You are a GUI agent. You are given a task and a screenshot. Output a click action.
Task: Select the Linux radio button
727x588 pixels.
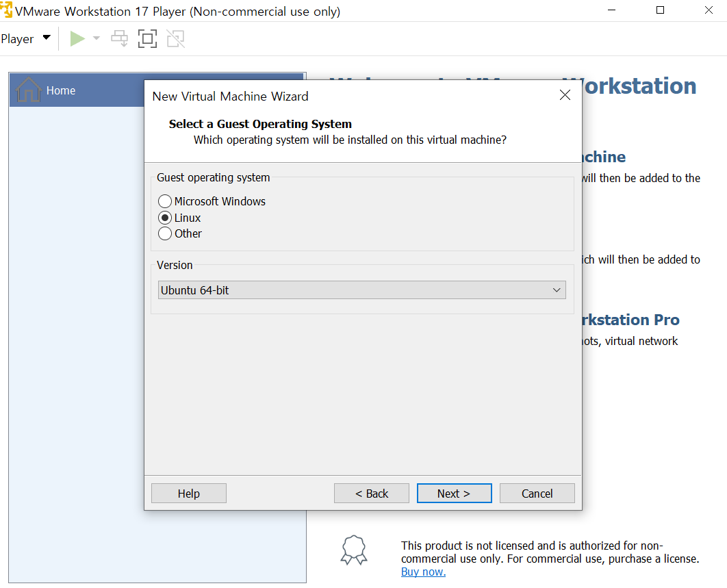coord(164,218)
